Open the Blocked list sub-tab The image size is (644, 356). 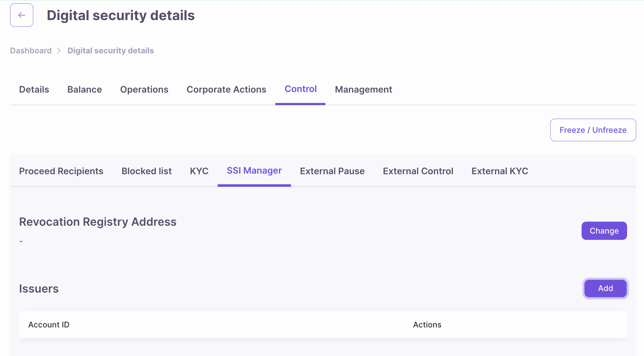point(146,171)
